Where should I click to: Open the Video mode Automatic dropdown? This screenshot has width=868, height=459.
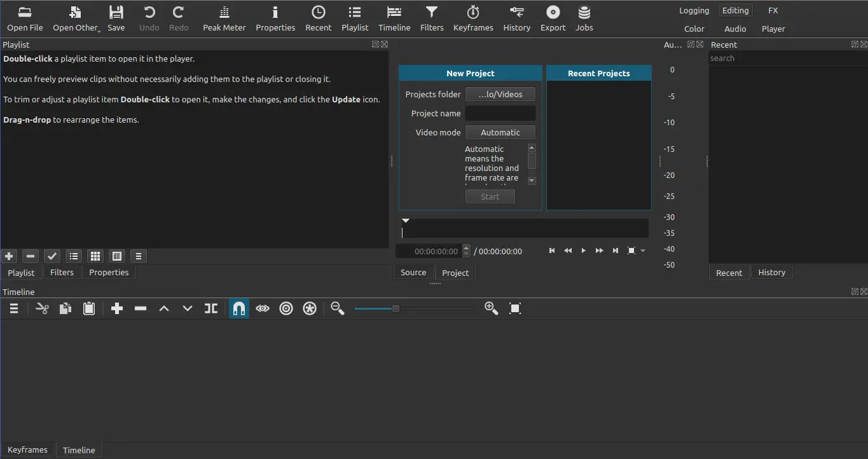500,132
